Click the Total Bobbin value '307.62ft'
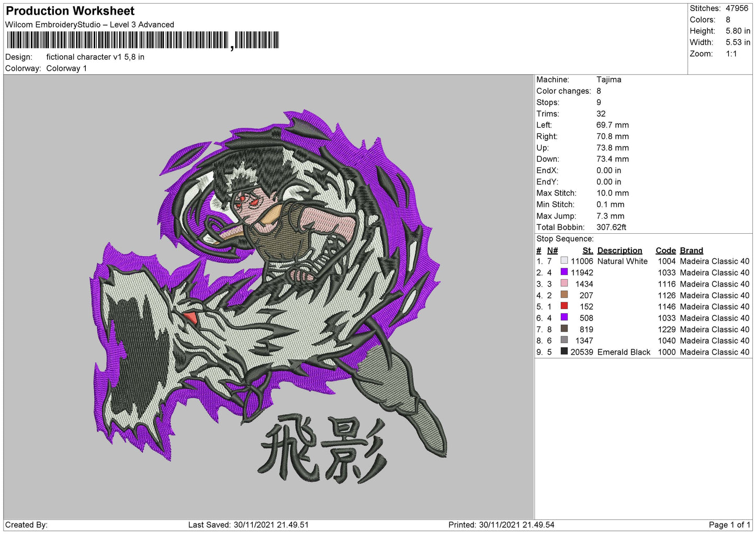The width and height of the screenshot is (756, 534). (612, 228)
